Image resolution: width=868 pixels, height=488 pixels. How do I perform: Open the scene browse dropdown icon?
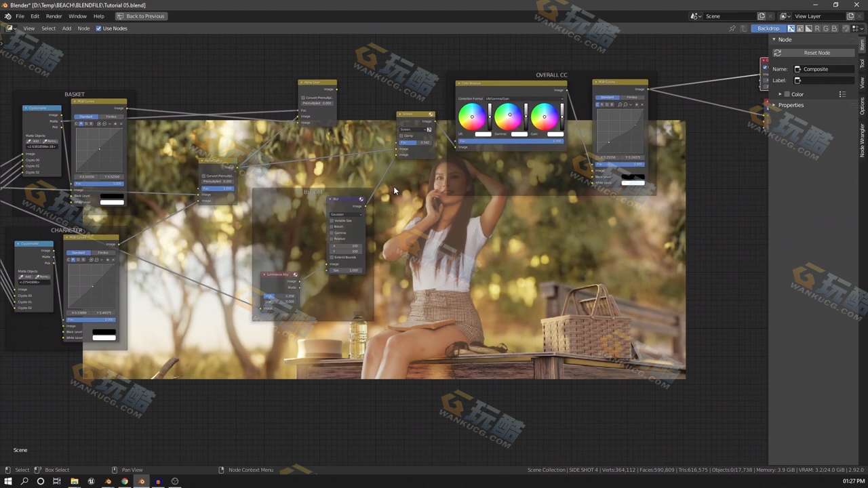(x=696, y=16)
